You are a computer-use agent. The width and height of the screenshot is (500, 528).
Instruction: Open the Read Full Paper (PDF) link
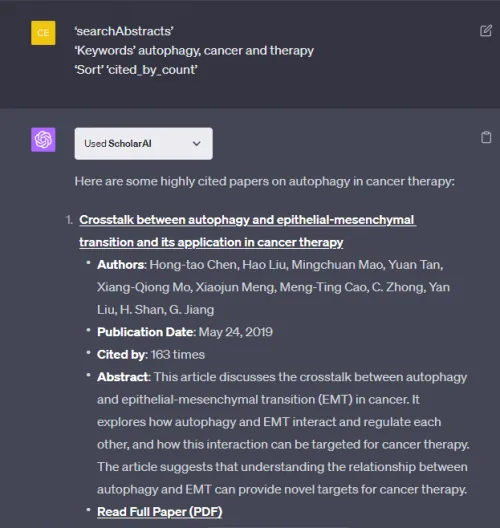160,512
